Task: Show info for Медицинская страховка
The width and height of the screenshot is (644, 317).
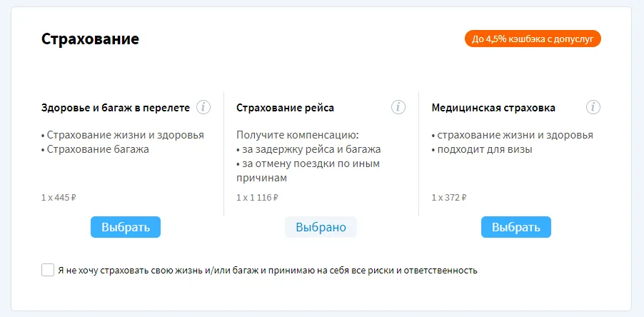Action: click(593, 107)
